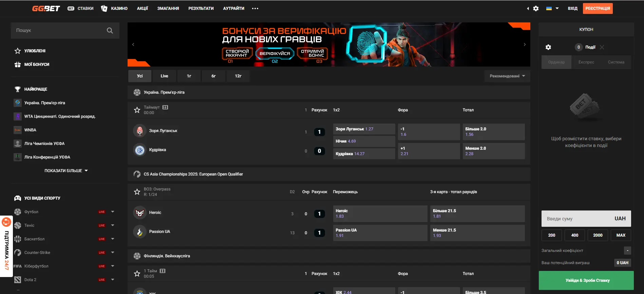Screen dimensions: 644x294
Task: Select the Теніс ball icon
Action: pos(18,225)
